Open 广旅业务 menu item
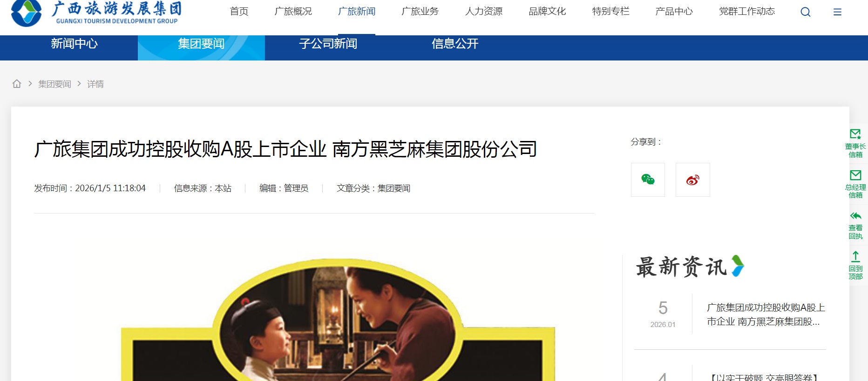 420,11
